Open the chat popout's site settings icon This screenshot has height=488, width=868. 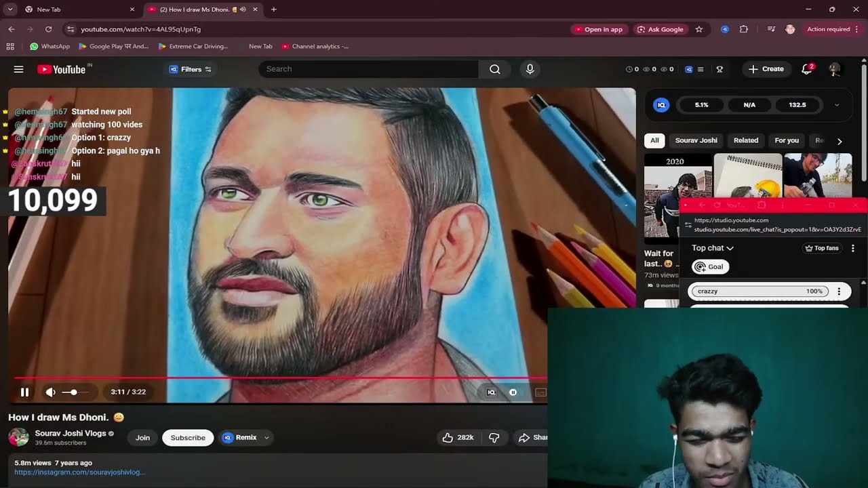click(x=688, y=225)
